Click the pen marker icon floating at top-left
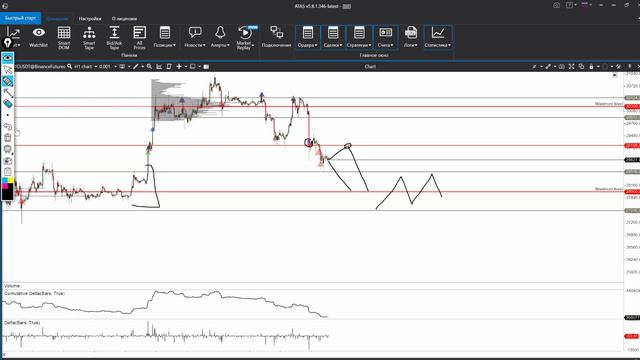This screenshot has height=360, width=640. tap(7, 43)
